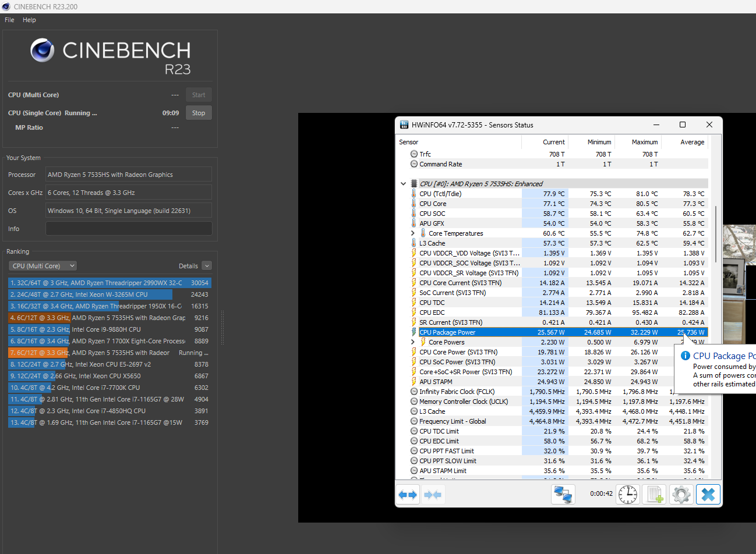
Task: Click the circle icon beside Memory Controller Clock
Action: pos(414,402)
